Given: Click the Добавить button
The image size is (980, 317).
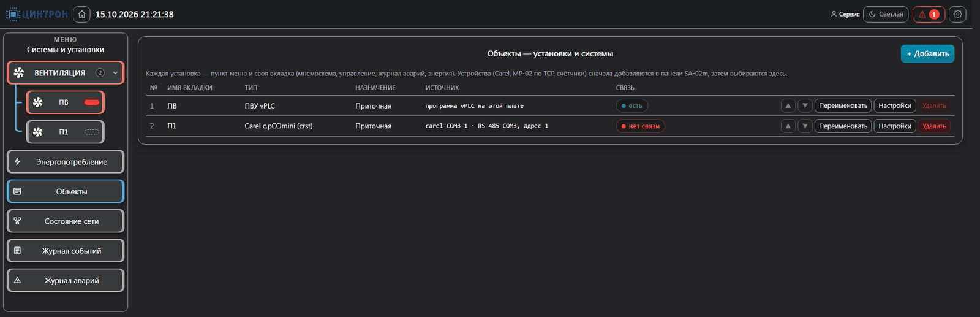Looking at the screenshot, I should click(x=927, y=54).
